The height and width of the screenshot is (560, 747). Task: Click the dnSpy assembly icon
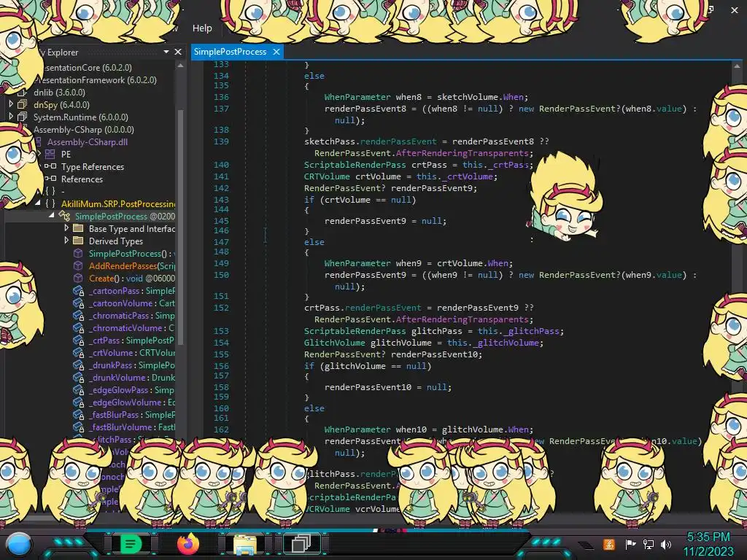[23, 104]
